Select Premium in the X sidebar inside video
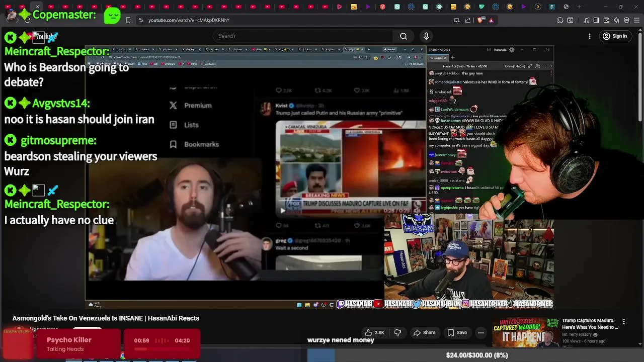 pos(191,106)
